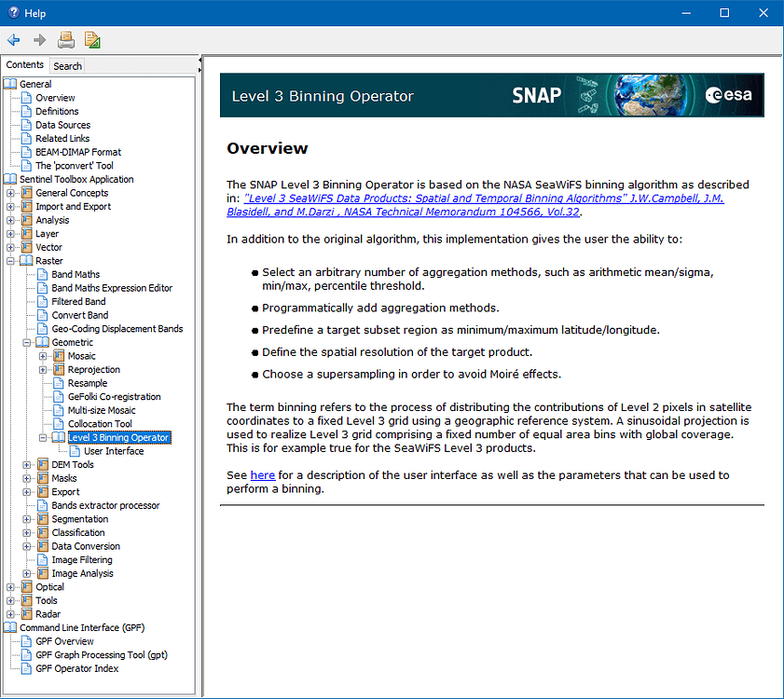Click the Sentinel Toolbox Application book icon
The height and width of the screenshot is (699, 784).
(10, 179)
